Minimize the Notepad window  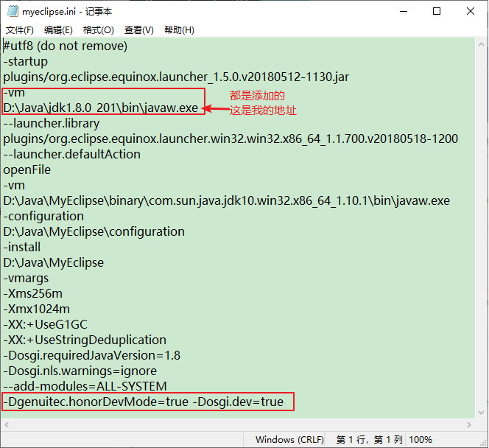click(404, 11)
